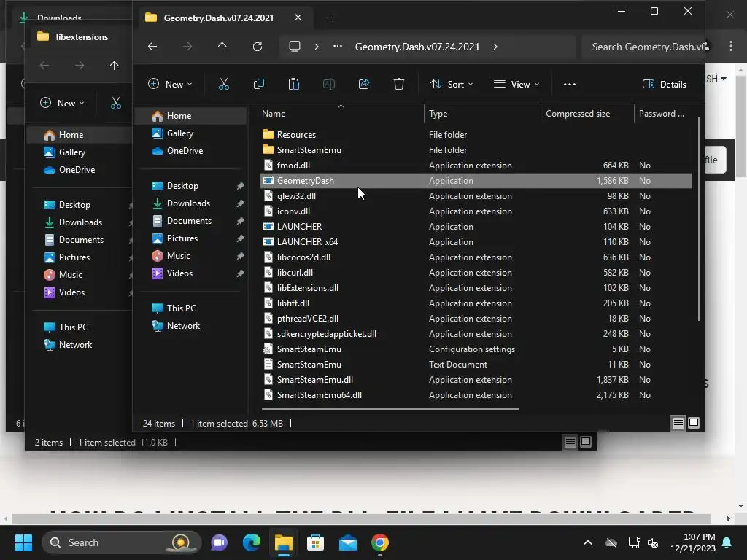The image size is (747, 560).
Task: Open Google Chrome from the taskbar
Action: [379, 542]
